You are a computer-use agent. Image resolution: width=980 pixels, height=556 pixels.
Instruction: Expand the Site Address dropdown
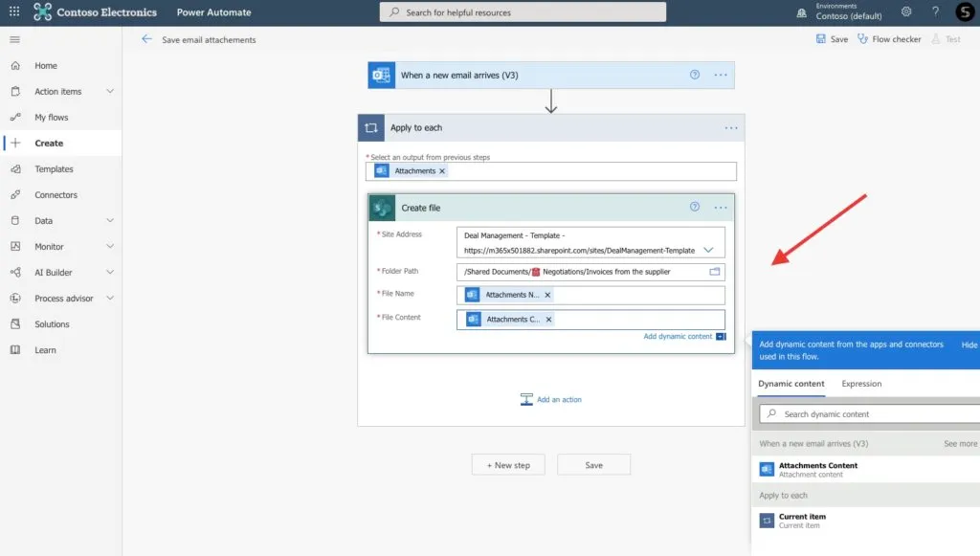tap(708, 250)
